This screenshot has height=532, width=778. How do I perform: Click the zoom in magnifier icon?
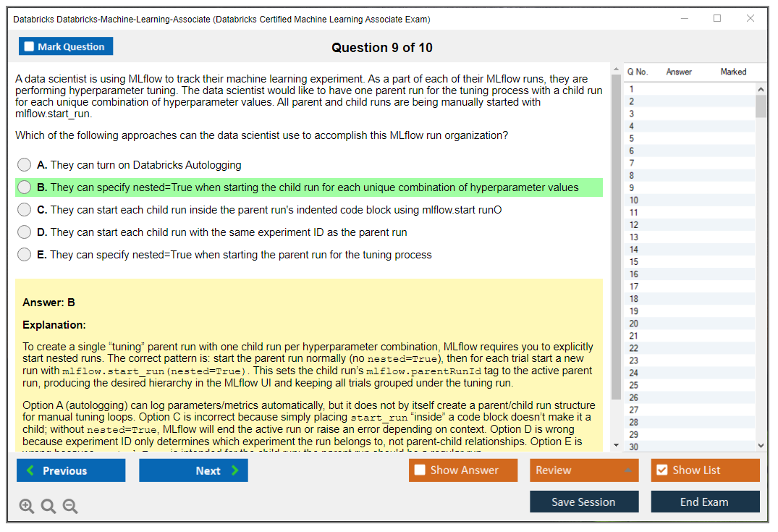coord(27,506)
